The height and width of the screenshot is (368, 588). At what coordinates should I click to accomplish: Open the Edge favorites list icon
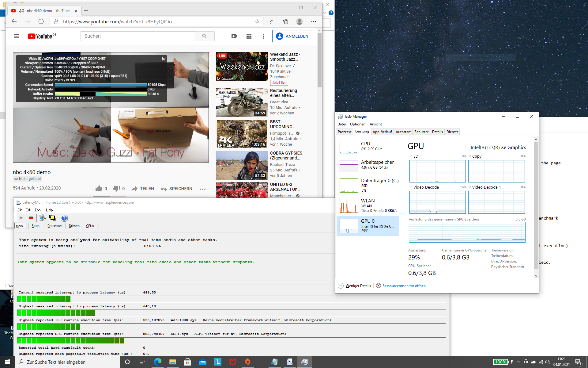pyautogui.click(x=272, y=21)
